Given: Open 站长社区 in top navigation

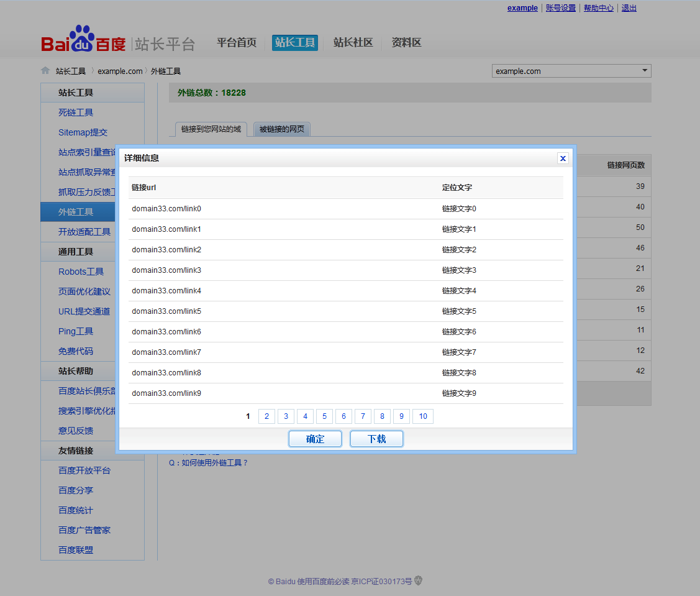Looking at the screenshot, I should [353, 43].
